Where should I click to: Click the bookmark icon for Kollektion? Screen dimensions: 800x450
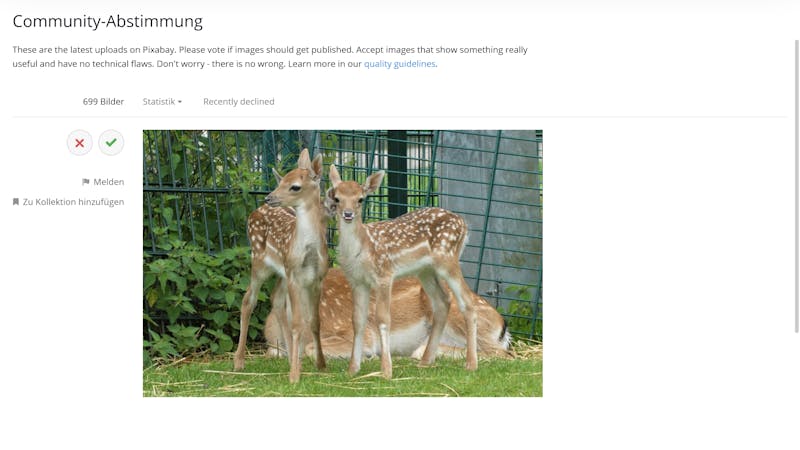[16, 202]
